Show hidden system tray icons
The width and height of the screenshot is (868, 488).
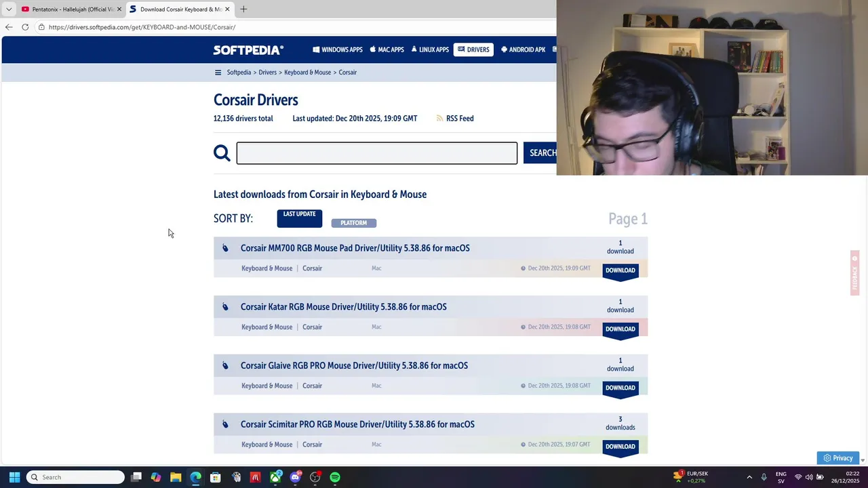coord(749,477)
